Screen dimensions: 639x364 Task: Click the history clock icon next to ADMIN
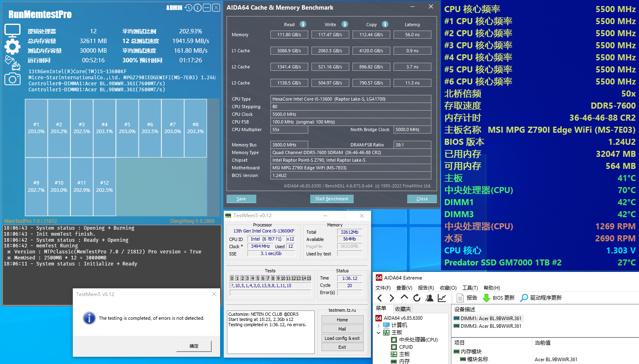pos(188,8)
